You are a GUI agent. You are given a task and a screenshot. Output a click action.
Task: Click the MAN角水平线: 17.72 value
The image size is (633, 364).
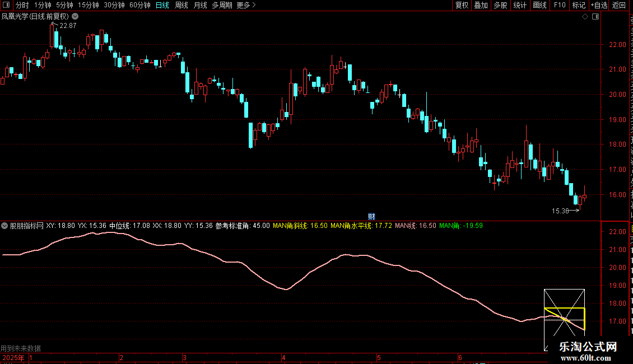361,226
